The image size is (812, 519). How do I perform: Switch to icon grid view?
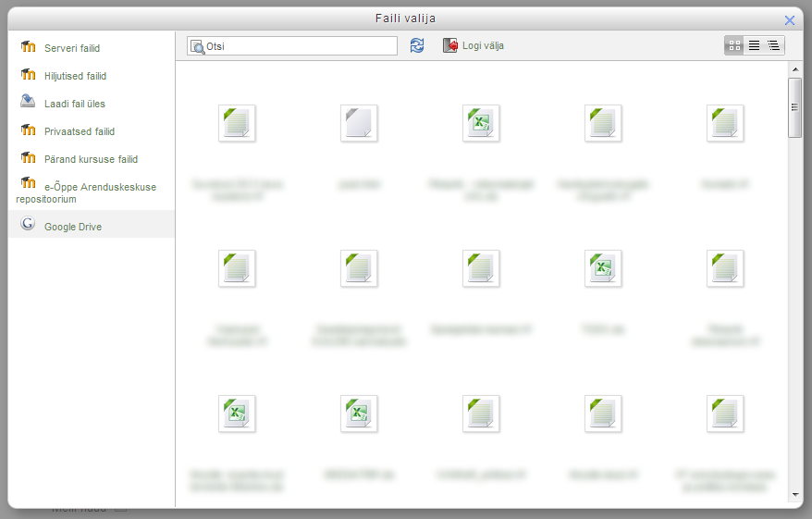[734, 45]
